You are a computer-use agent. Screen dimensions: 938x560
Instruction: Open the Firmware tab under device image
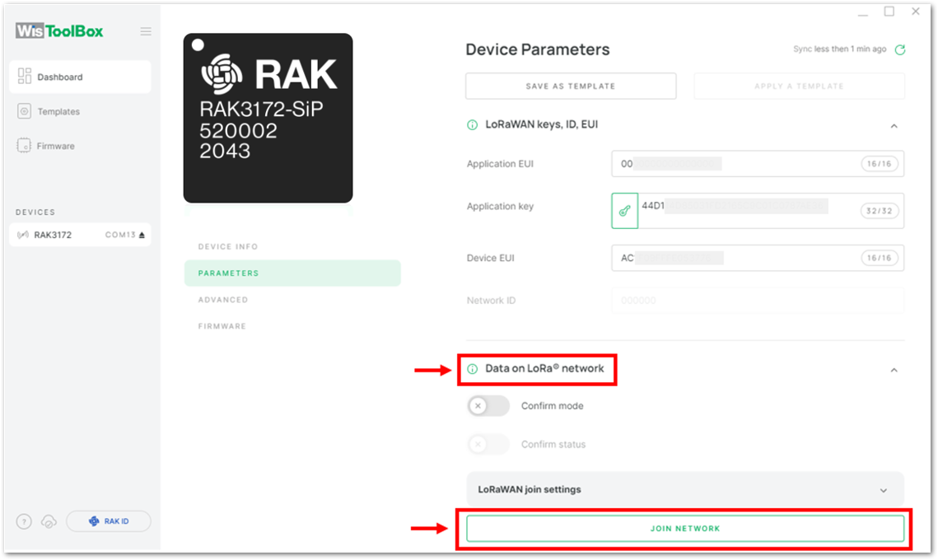pos(222,326)
